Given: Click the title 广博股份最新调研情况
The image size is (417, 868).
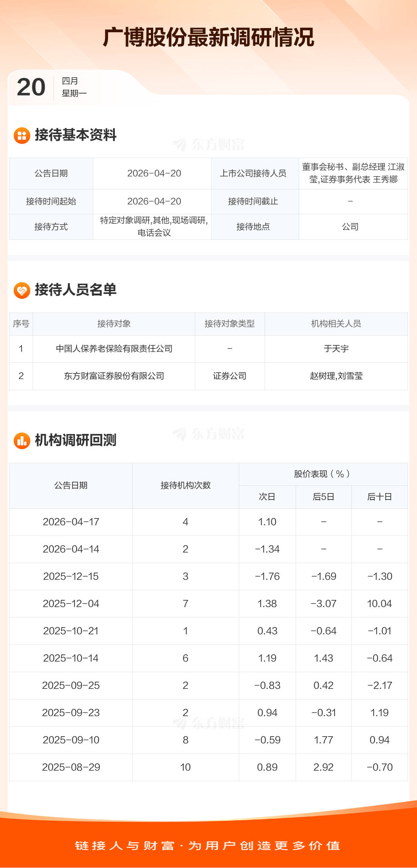Looking at the screenshot, I should (x=208, y=37).
